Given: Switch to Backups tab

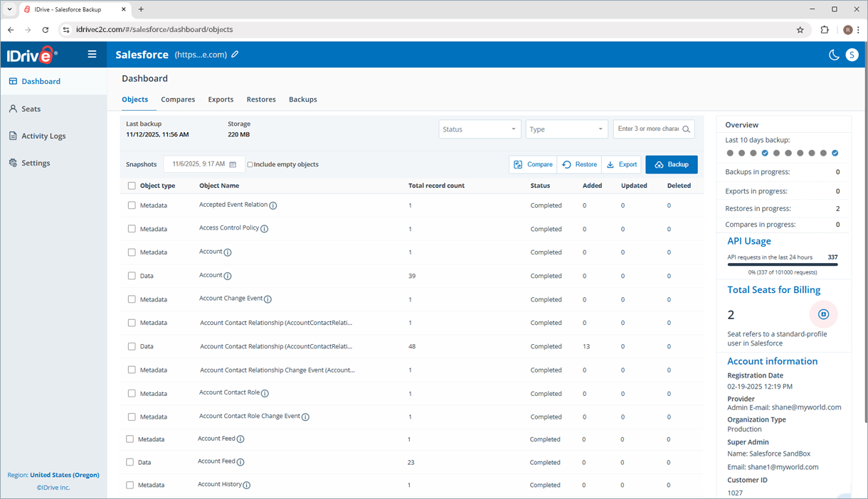Looking at the screenshot, I should [x=303, y=100].
